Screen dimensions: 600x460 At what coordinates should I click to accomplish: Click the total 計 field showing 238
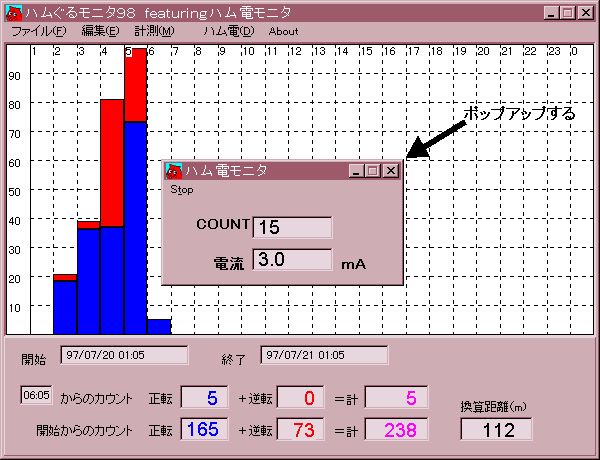(x=397, y=430)
